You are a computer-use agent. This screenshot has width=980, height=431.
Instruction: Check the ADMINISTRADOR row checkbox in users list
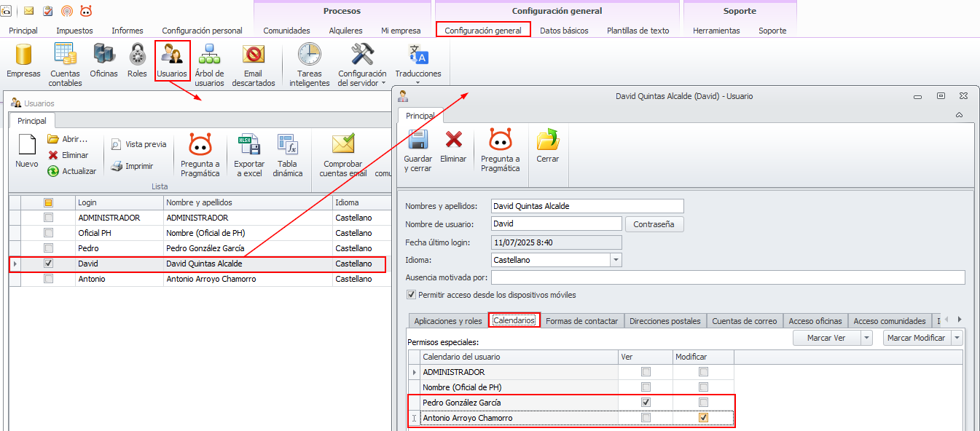click(x=48, y=218)
